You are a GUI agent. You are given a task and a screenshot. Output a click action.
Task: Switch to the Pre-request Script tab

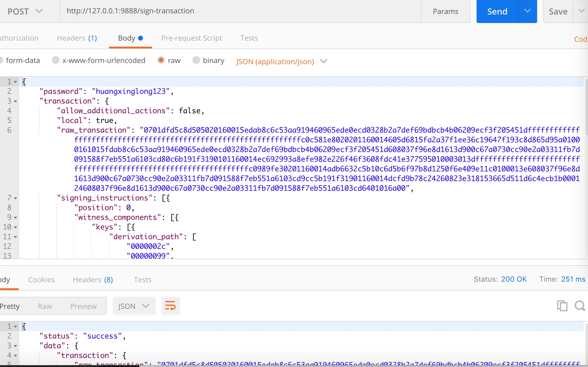[x=192, y=38]
